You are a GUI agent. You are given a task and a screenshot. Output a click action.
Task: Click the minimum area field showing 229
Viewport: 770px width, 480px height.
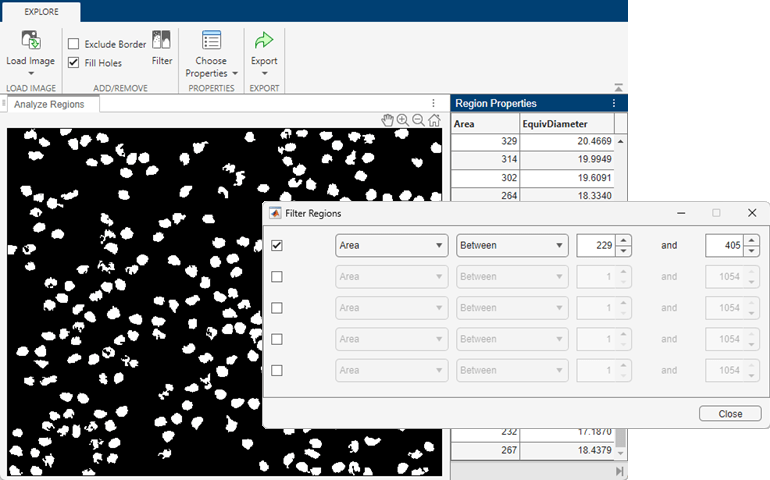tap(596, 245)
